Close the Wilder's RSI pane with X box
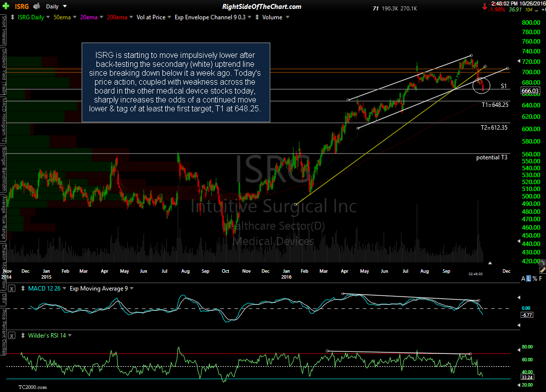Viewport: 546px width, 392px height. point(11,336)
